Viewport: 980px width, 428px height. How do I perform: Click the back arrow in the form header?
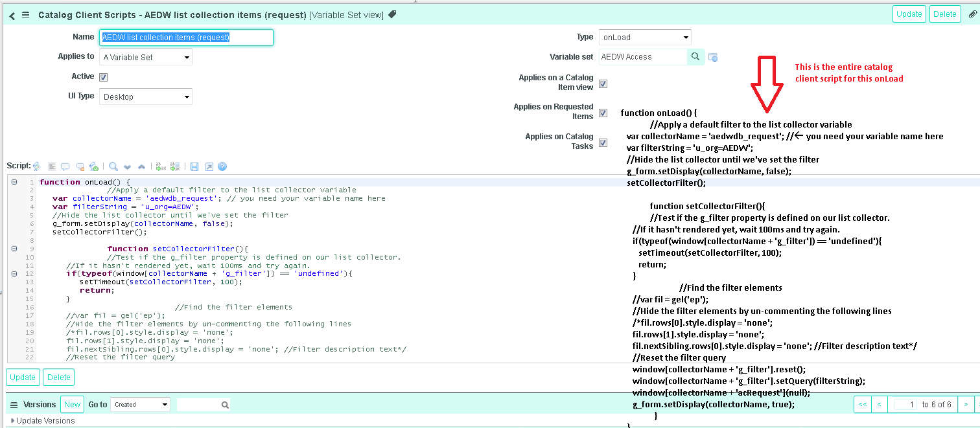[x=12, y=15]
